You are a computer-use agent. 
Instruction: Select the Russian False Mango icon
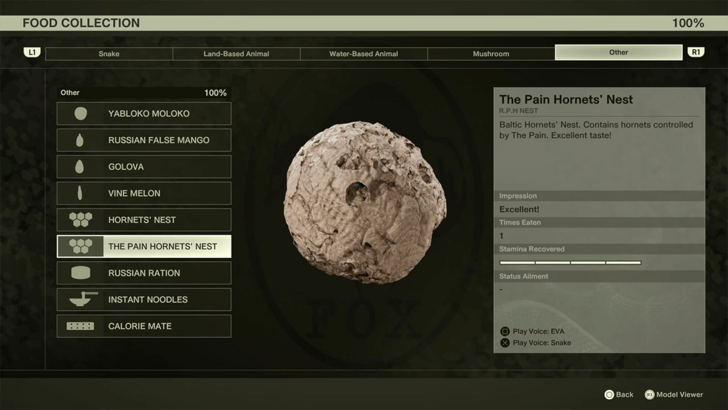80,141
